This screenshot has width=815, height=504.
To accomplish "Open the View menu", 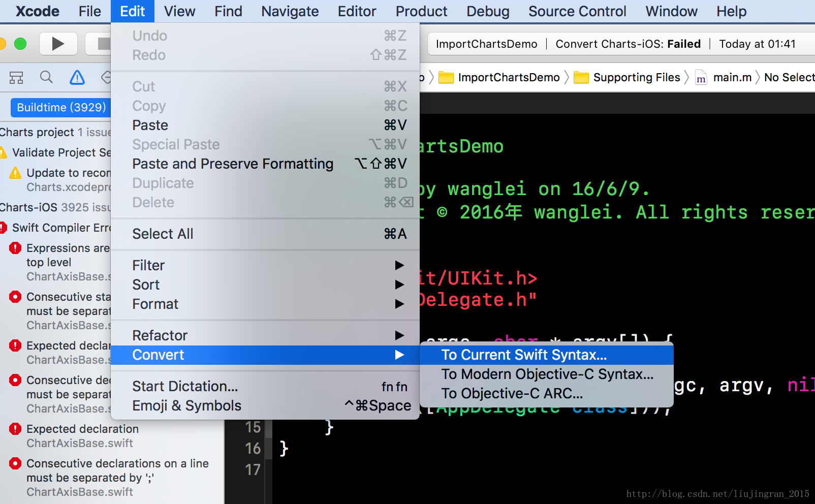I will 179,11.
